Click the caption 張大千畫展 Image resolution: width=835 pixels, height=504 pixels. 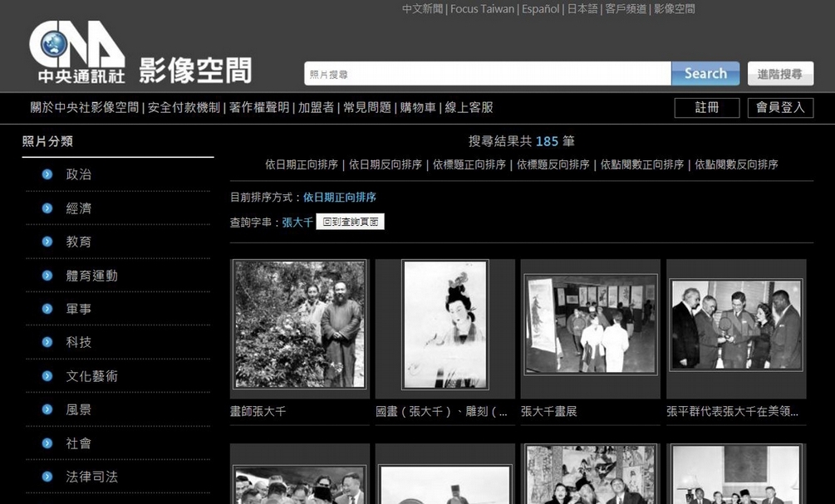point(548,411)
